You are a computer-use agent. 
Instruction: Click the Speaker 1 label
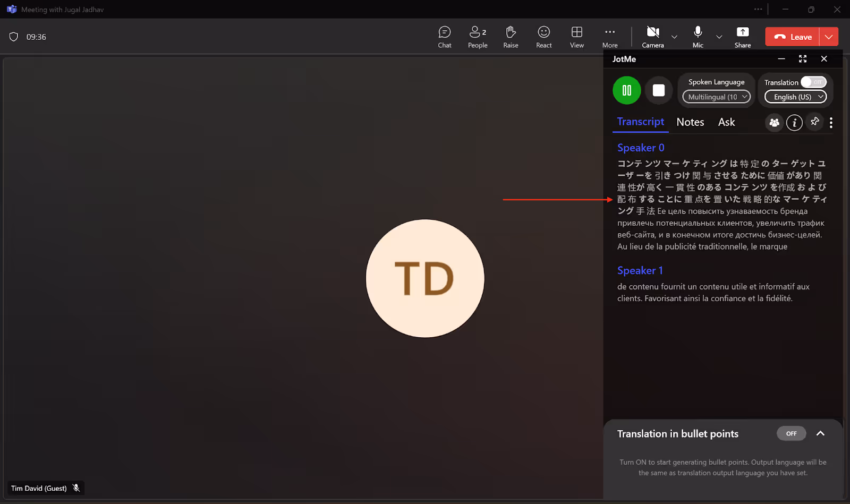640,270
